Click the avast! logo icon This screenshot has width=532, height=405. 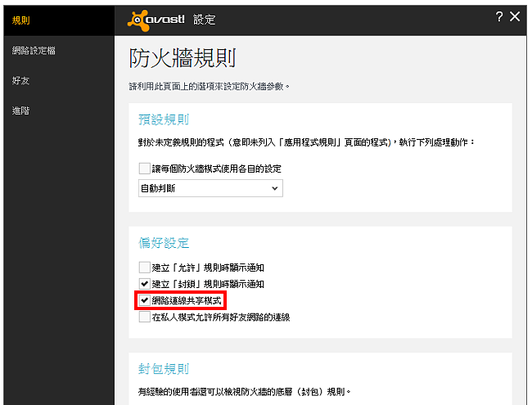coord(138,20)
